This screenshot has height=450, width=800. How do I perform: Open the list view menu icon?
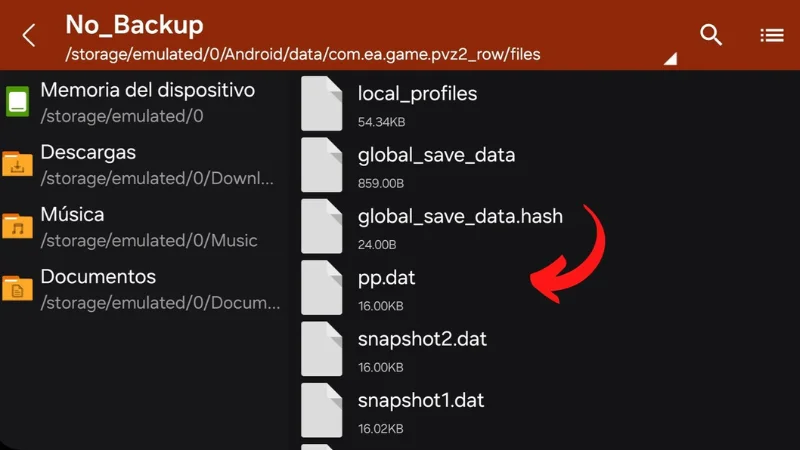tap(772, 35)
